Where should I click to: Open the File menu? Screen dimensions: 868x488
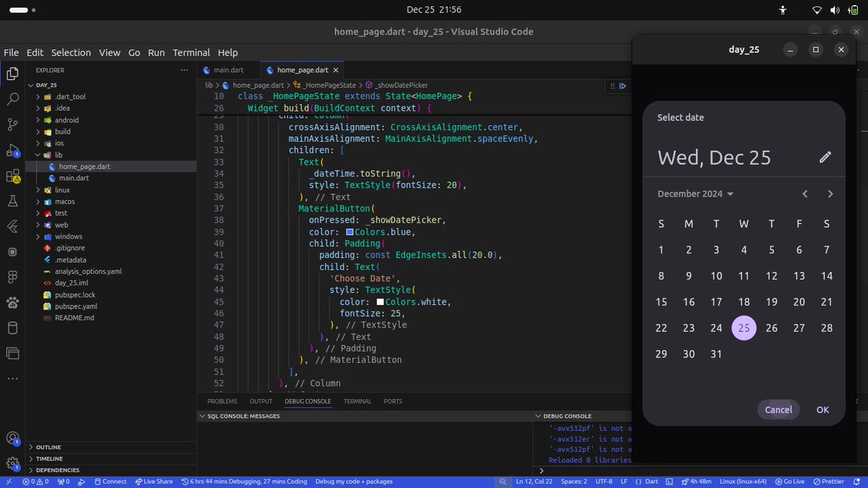click(x=11, y=53)
